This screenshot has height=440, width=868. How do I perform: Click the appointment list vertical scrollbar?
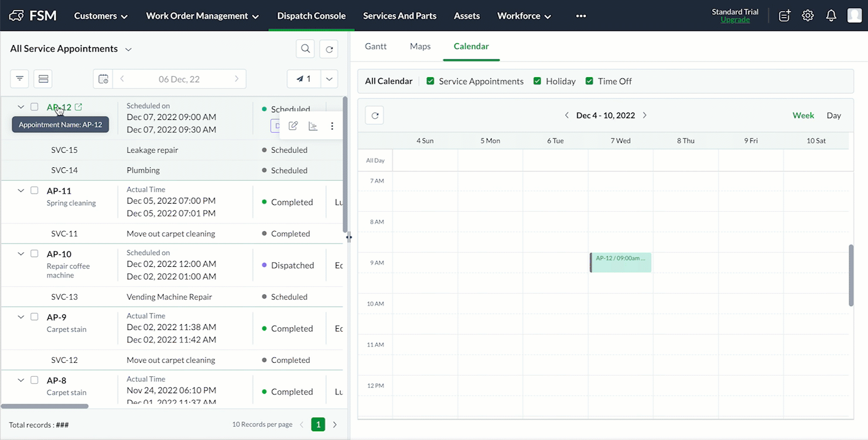click(345, 165)
